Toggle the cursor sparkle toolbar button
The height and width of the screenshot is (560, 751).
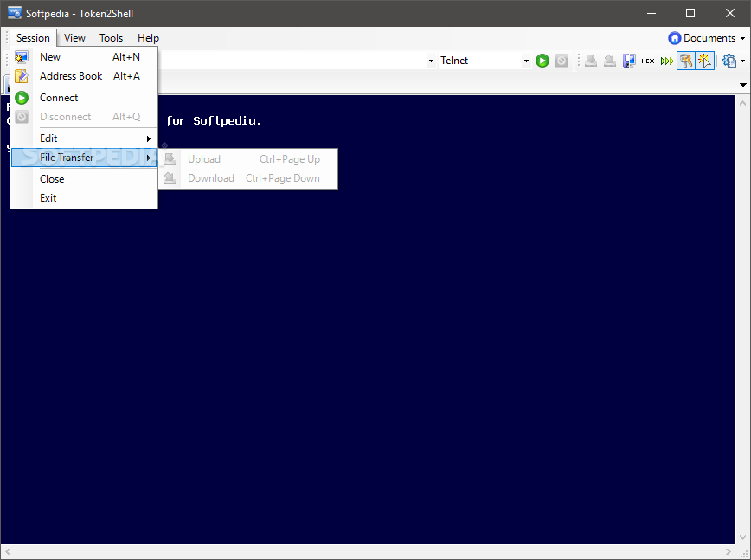[x=705, y=61]
